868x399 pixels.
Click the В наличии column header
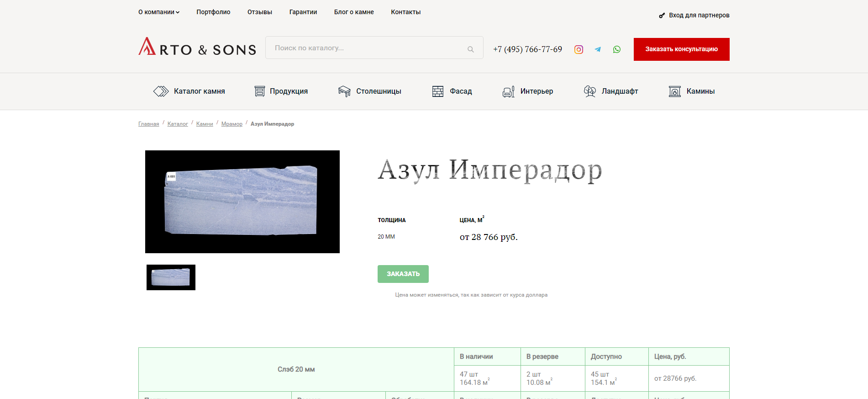(x=487, y=356)
